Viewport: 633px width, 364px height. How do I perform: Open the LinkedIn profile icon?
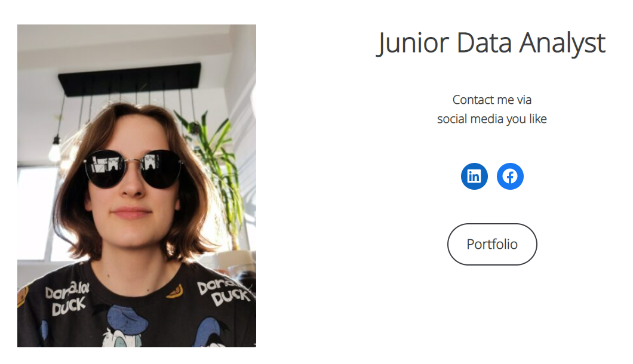pyautogui.click(x=474, y=177)
